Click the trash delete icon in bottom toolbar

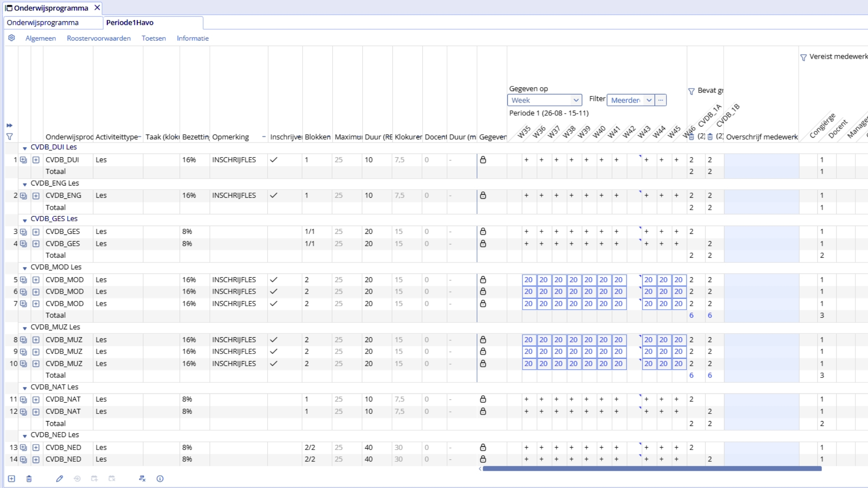[29, 479]
